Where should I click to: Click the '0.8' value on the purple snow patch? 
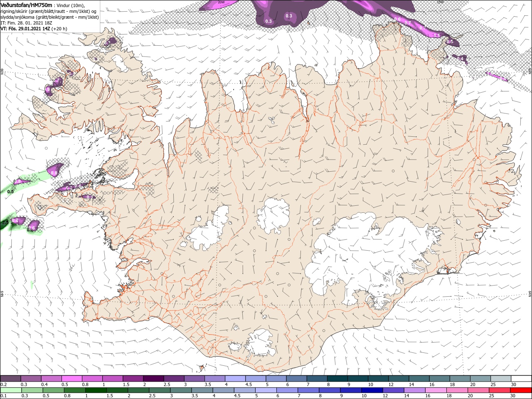pos(54,172)
